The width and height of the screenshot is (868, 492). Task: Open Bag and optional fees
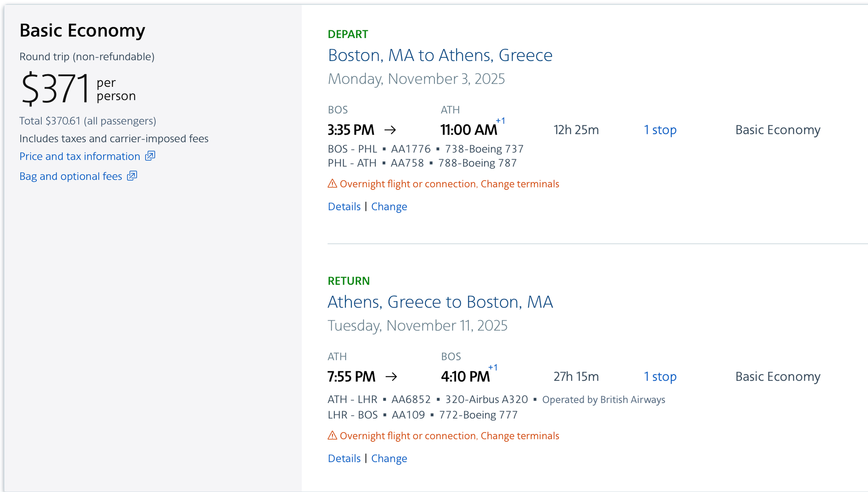point(71,176)
